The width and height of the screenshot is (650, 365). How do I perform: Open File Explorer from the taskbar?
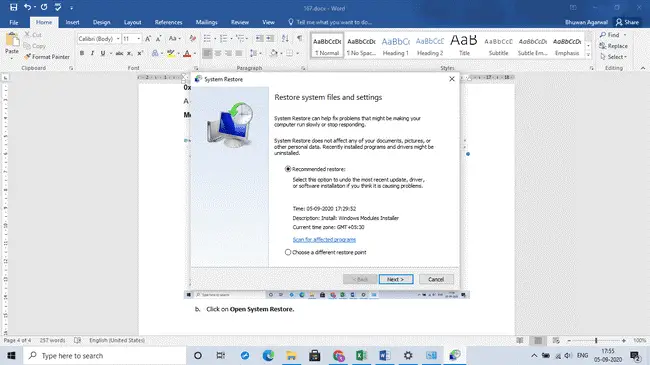(x=291, y=355)
